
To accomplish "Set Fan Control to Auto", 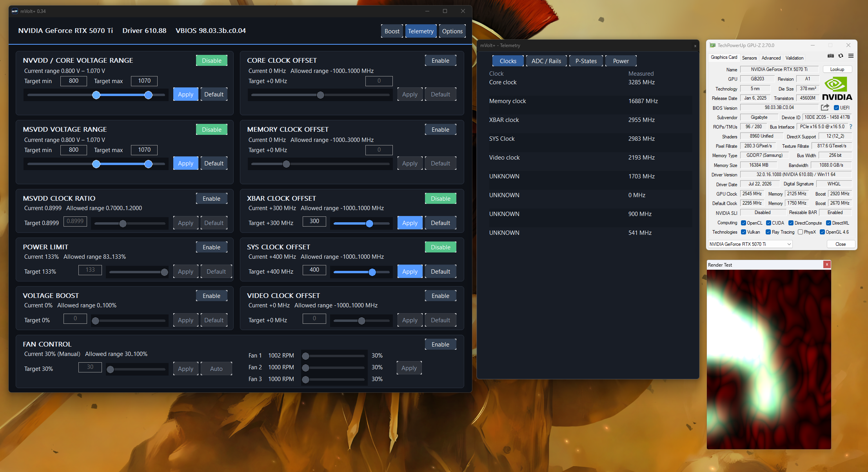I will tap(216, 369).
